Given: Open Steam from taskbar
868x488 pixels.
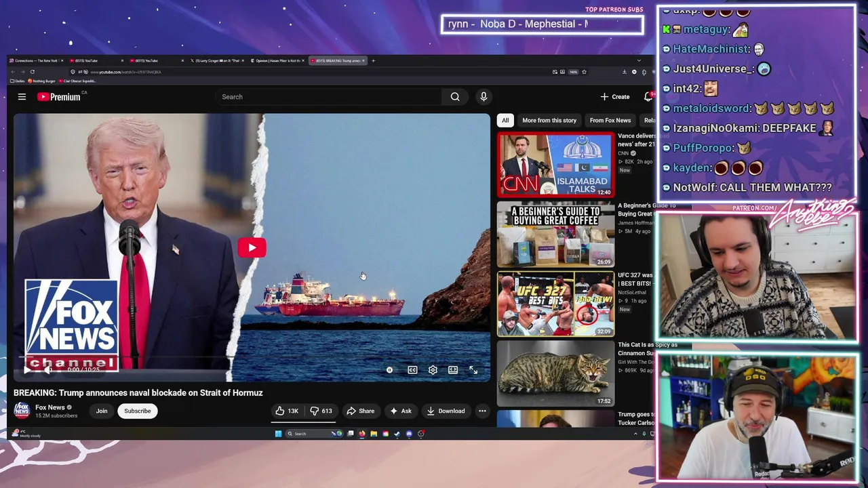Looking at the screenshot, I should point(397,434).
